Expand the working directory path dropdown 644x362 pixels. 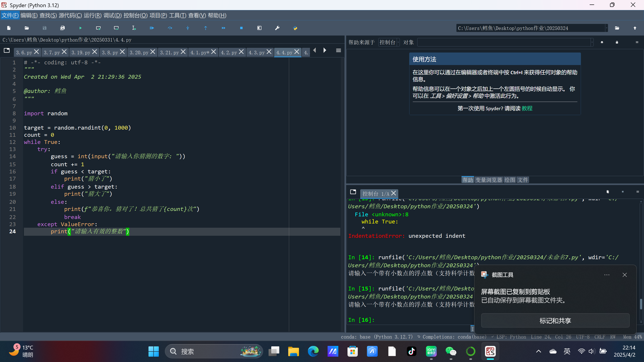606,28
